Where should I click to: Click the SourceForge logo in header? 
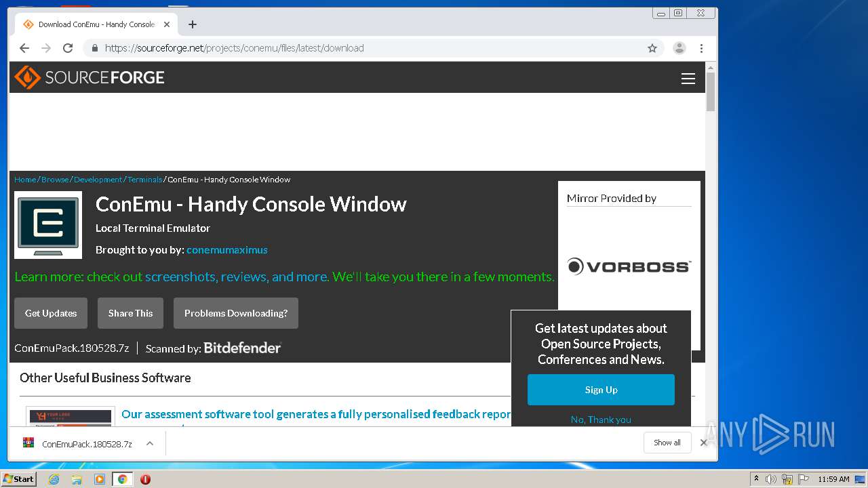(x=90, y=77)
